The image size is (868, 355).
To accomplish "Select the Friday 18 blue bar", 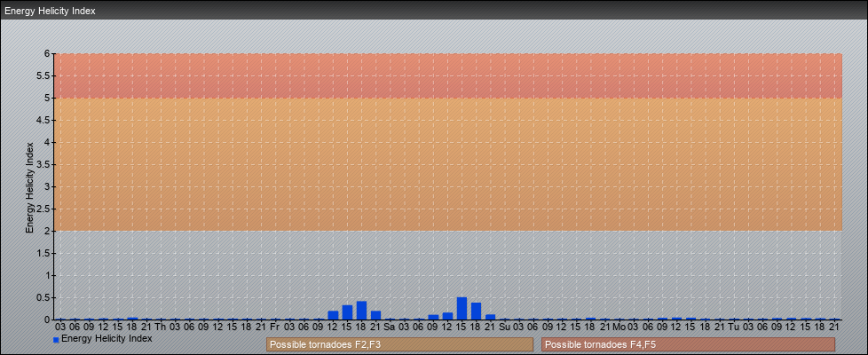I will coord(361,310).
